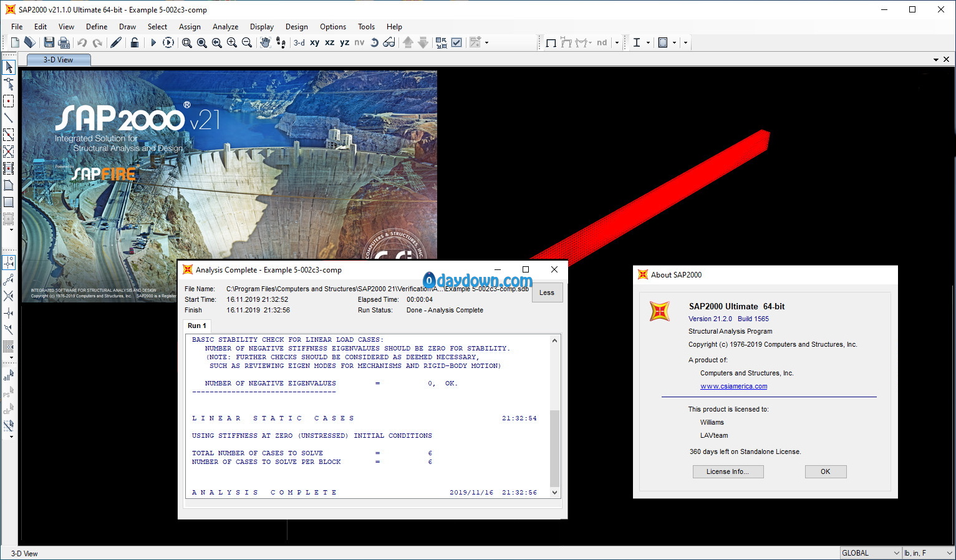Save the model with floppy icon
The height and width of the screenshot is (560, 956).
point(49,42)
